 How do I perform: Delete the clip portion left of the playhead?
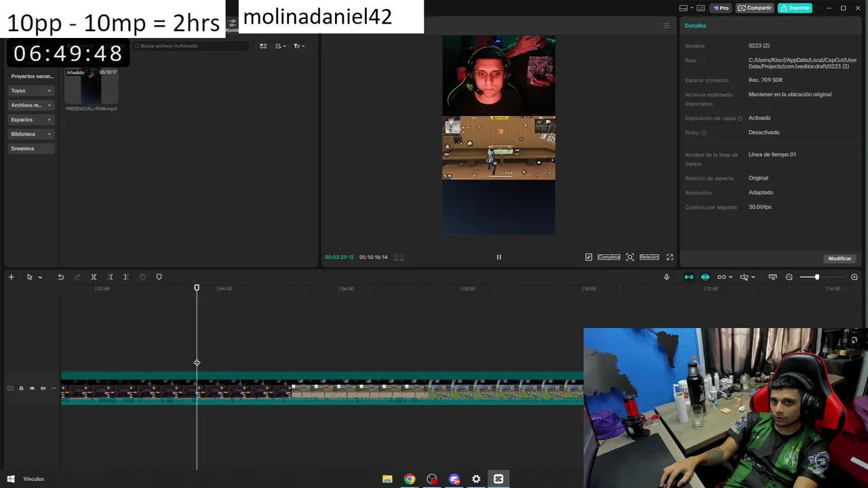(x=110, y=277)
